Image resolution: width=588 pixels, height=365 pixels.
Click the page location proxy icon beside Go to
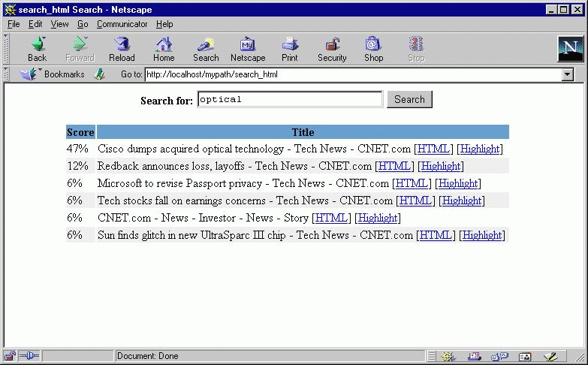[100, 74]
